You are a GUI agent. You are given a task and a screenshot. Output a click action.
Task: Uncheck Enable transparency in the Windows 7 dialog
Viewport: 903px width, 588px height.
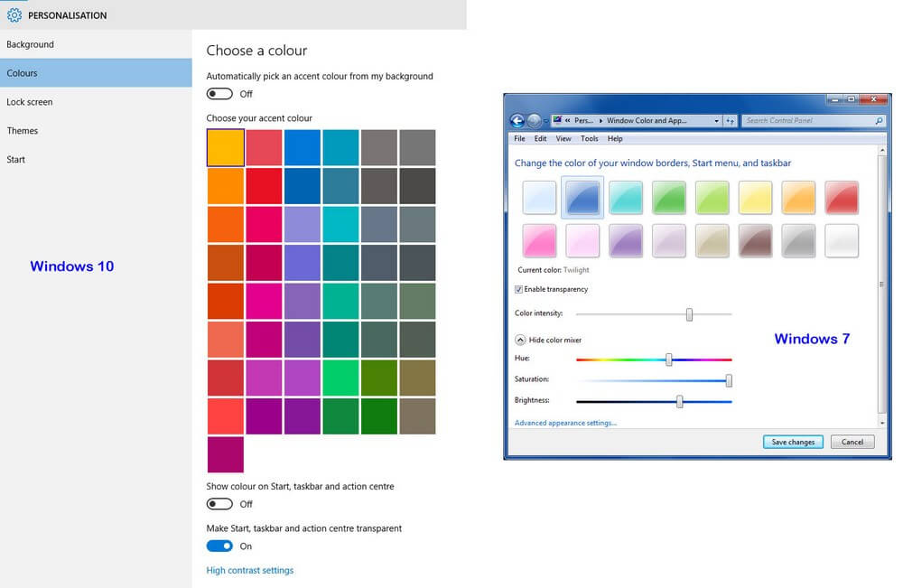pyautogui.click(x=518, y=289)
